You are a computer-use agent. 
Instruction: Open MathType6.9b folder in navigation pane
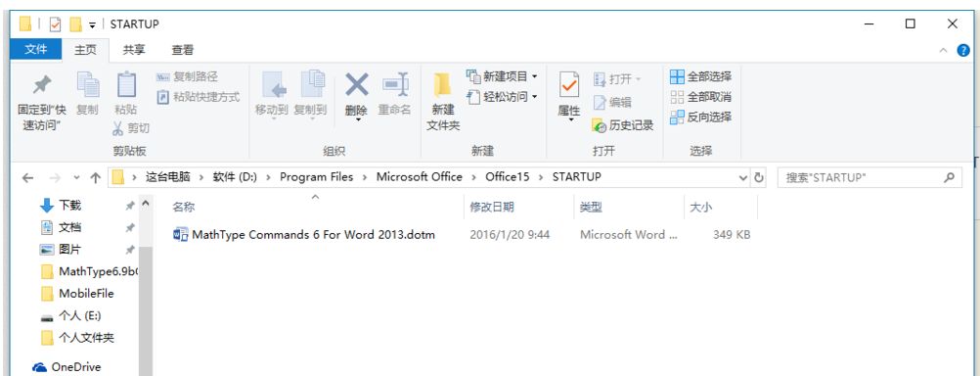tap(88, 271)
